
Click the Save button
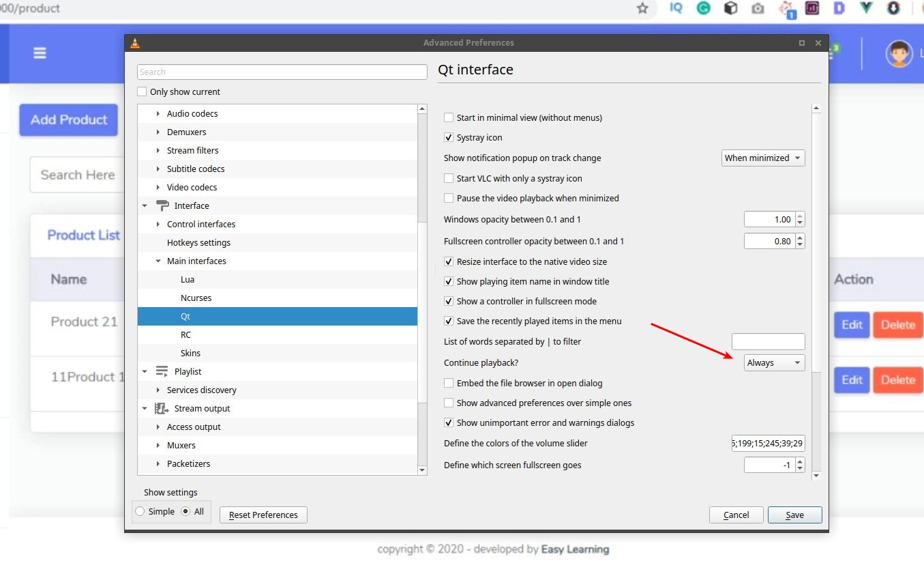(x=794, y=515)
